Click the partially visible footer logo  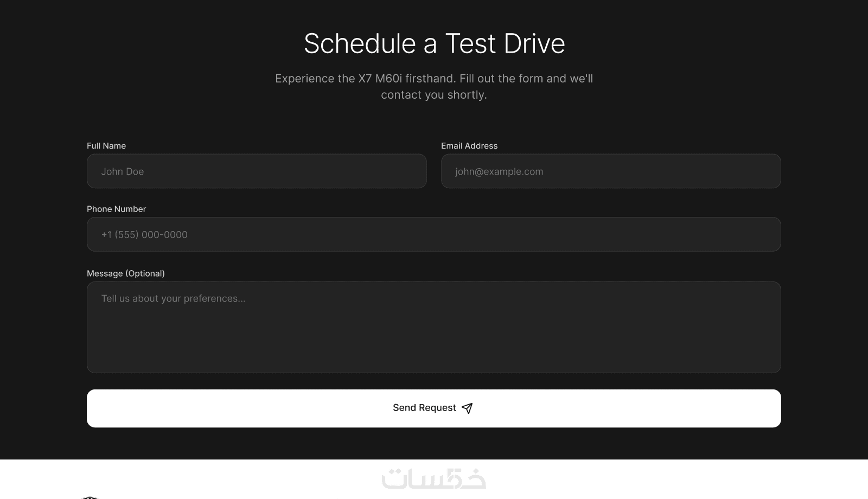pyautogui.click(x=90, y=497)
